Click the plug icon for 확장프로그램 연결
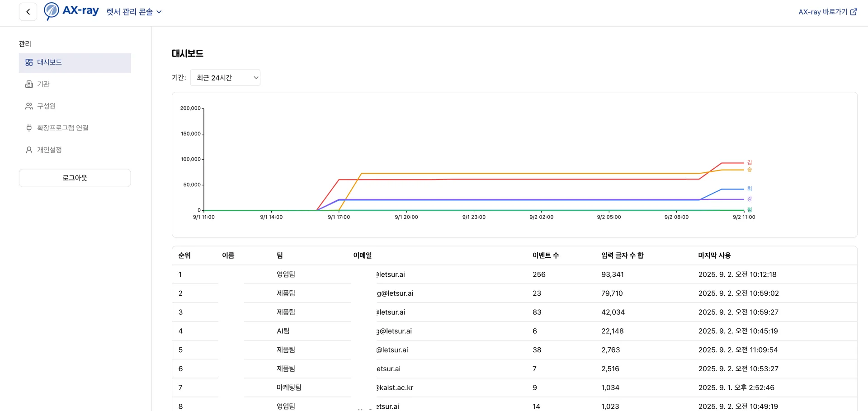The image size is (868, 411). (29, 128)
